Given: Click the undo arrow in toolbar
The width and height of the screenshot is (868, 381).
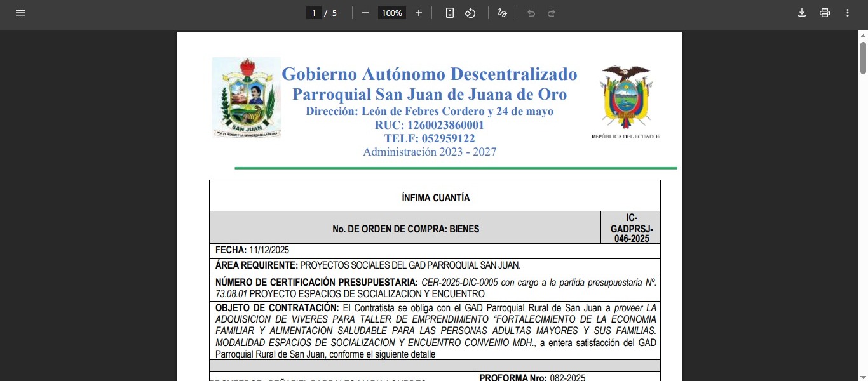Looking at the screenshot, I should point(531,13).
